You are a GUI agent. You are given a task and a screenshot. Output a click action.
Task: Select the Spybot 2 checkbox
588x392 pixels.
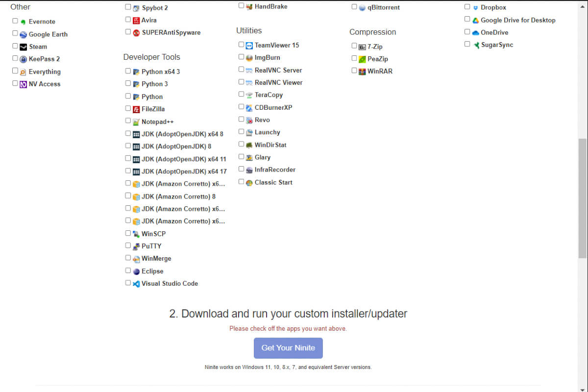tap(128, 7)
